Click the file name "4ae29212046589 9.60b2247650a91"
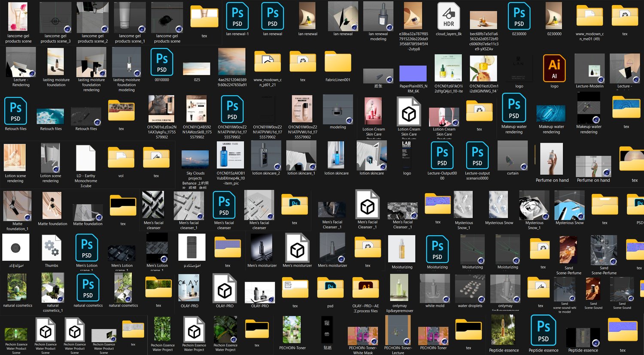Screen dimensions: 644x355 coord(232,82)
